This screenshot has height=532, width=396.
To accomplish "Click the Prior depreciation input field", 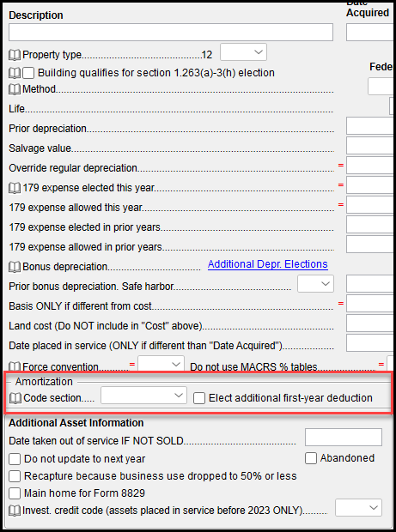I will (371, 126).
